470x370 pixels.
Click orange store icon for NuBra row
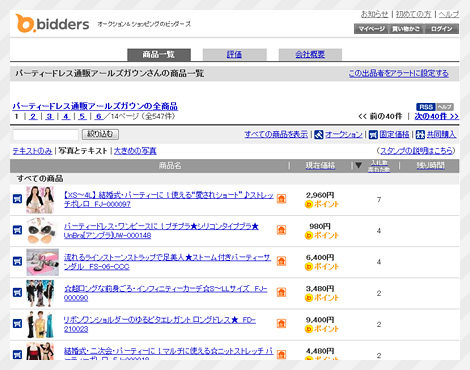281,230
